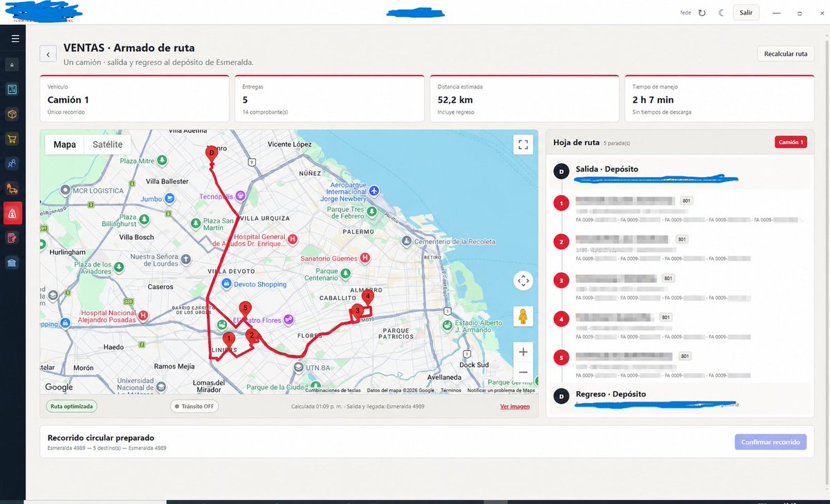Select stop 3 in Hoja de ruta
830x504 pixels.
tap(680, 288)
